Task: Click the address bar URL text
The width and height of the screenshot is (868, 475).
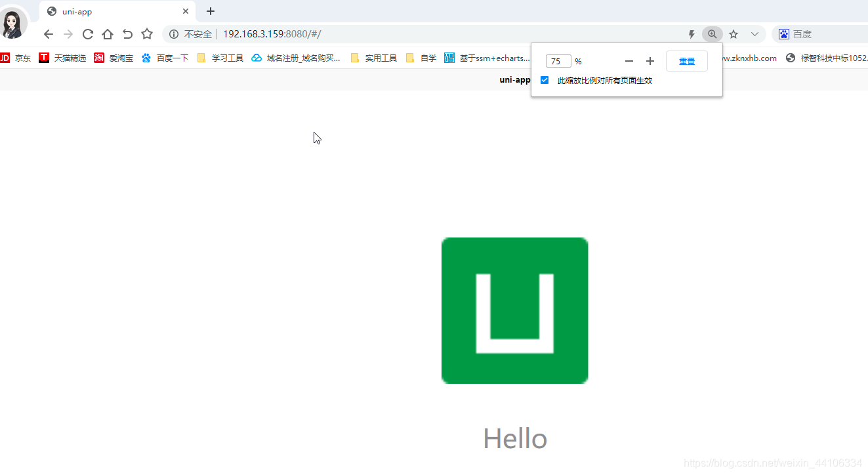Action: coord(272,34)
